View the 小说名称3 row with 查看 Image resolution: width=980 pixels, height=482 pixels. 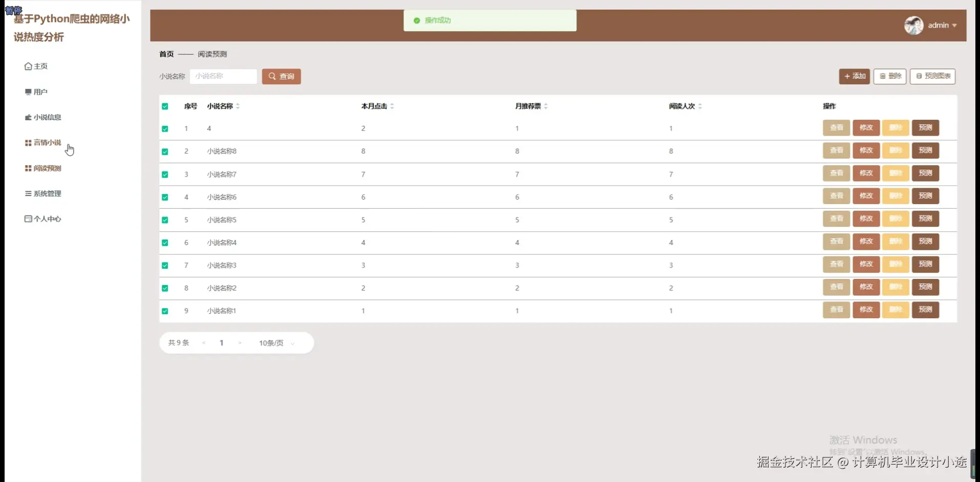[x=837, y=265]
